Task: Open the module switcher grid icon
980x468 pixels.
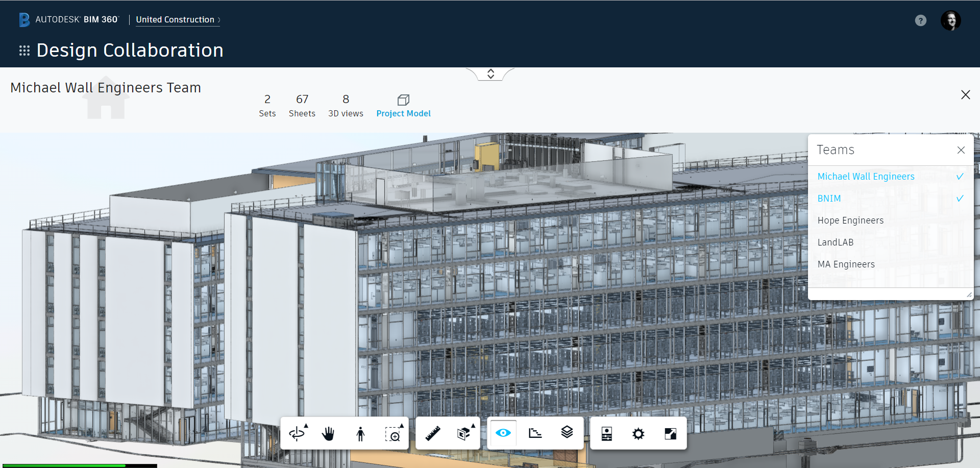Action: (24, 51)
